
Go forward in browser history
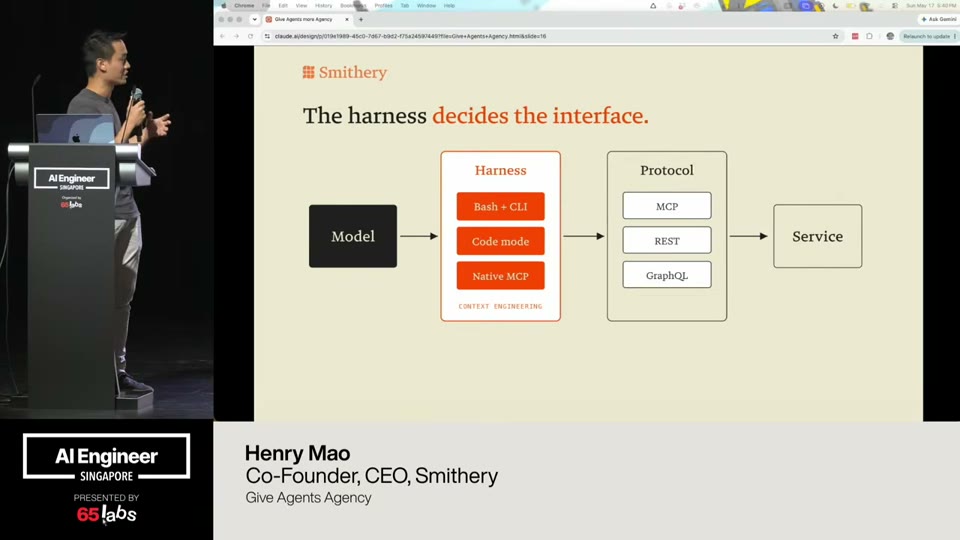click(x=236, y=36)
